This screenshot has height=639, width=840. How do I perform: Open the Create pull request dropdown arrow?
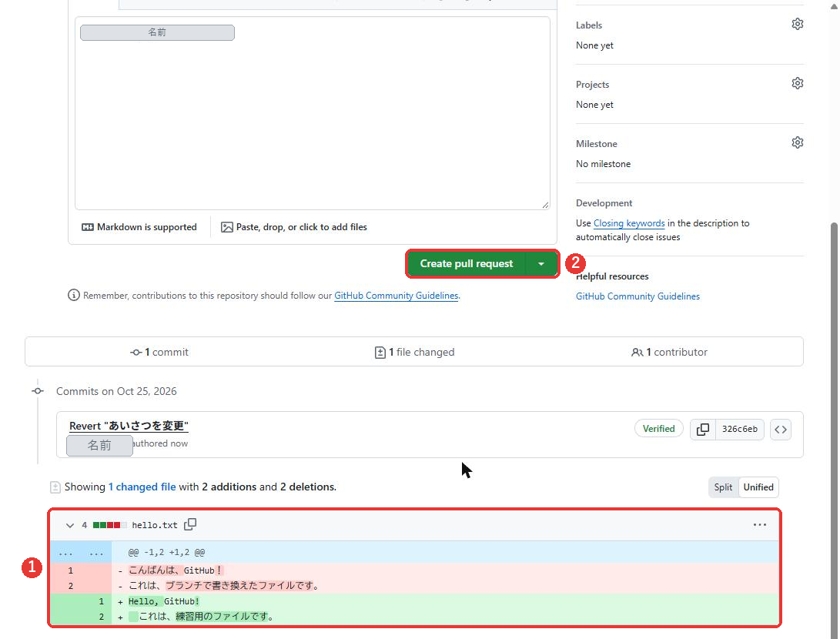tap(541, 263)
